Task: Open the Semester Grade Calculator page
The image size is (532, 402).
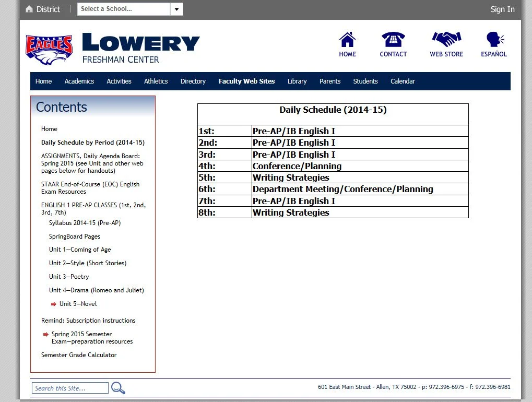Action: (x=79, y=355)
